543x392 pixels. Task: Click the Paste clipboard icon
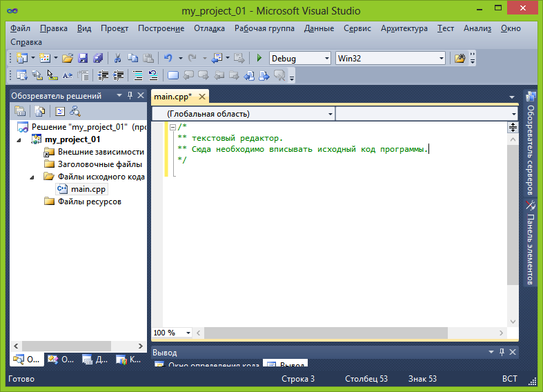[148, 58]
